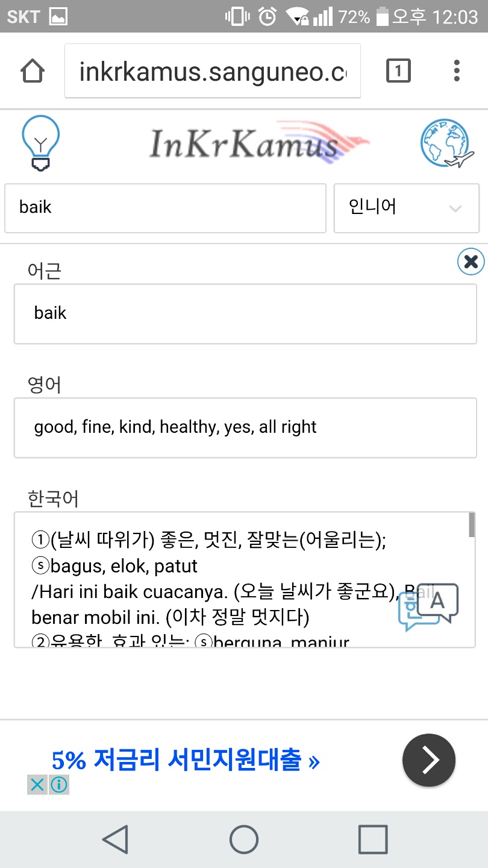Open the globe with airplane icon

448,143
